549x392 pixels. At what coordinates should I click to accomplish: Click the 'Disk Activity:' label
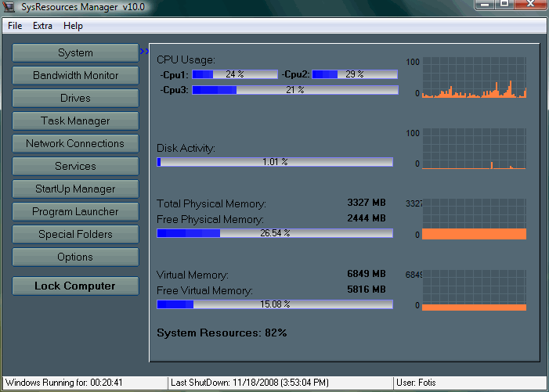(x=186, y=148)
